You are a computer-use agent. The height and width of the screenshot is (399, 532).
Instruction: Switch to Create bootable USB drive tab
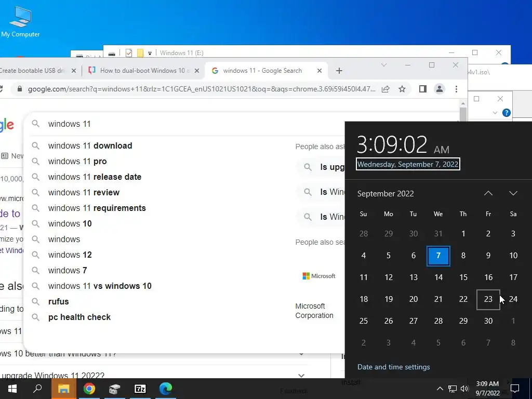pos(37,71)
